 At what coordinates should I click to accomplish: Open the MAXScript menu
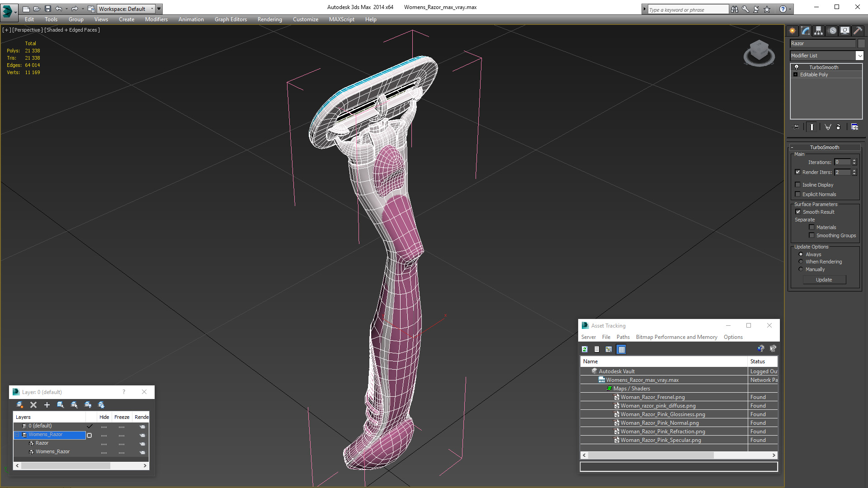point(341,19)
